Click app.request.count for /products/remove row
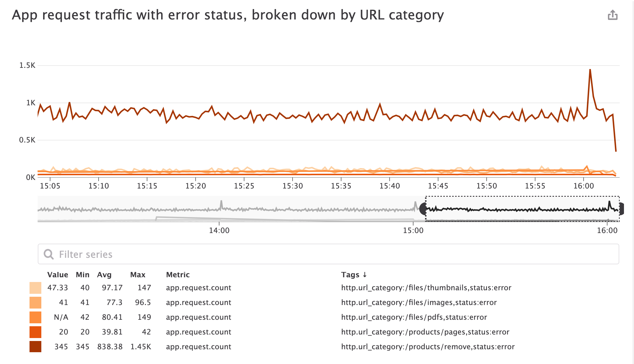 pyautogui.click(x=198, y=347)
